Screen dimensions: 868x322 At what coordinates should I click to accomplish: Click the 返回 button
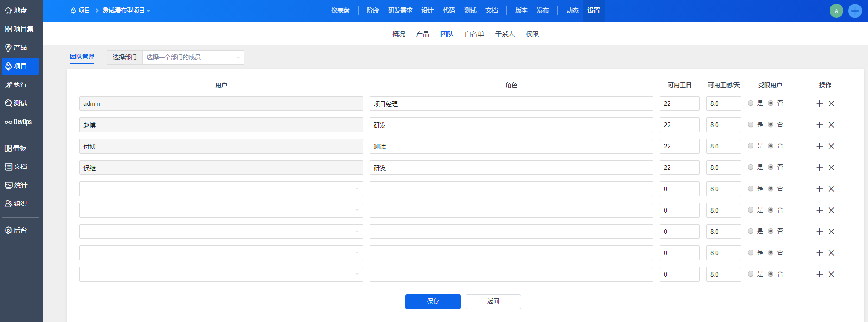(493, 302)
